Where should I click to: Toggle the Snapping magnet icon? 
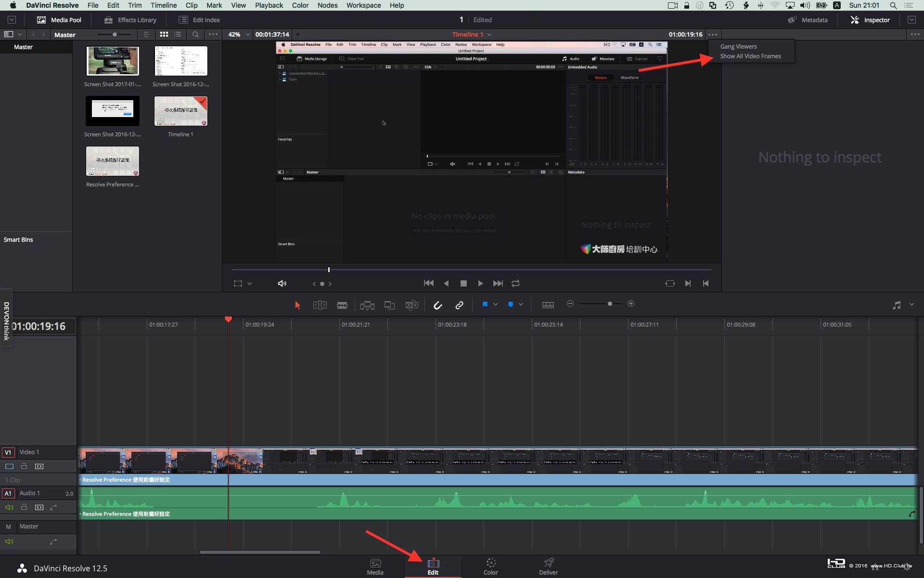click(x=437, y=305)
